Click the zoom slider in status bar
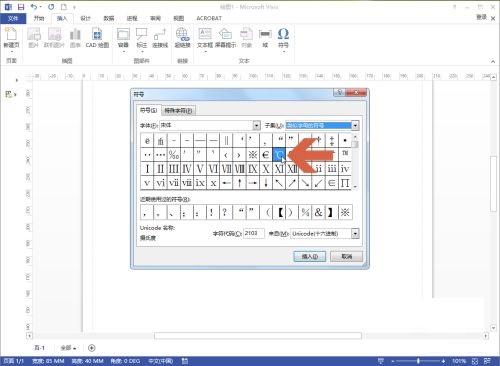This screenshot has height=366, width=500. [418, 361]
